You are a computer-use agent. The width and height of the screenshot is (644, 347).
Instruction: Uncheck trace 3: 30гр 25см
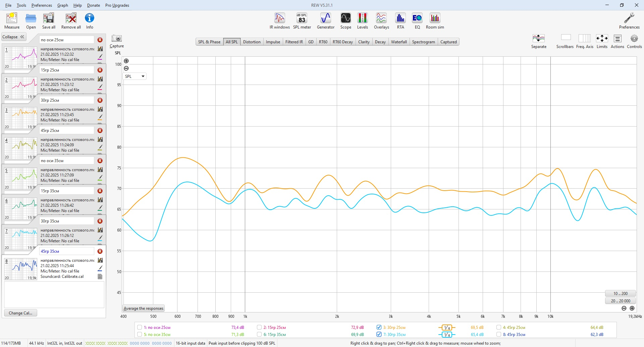pyautogui.click(x=379, y=328)
